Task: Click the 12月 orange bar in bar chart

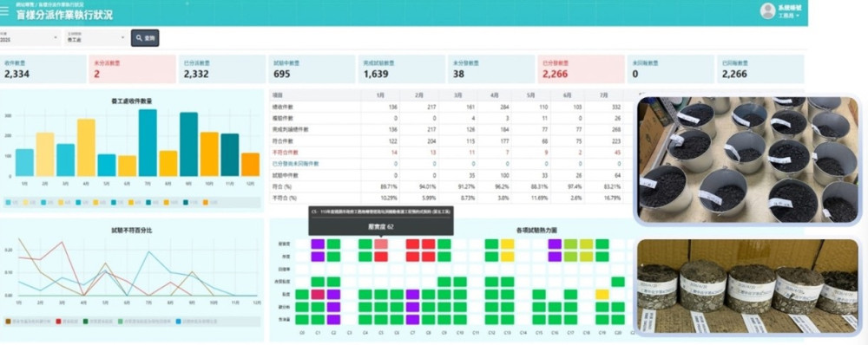Action: coord(250,165)
